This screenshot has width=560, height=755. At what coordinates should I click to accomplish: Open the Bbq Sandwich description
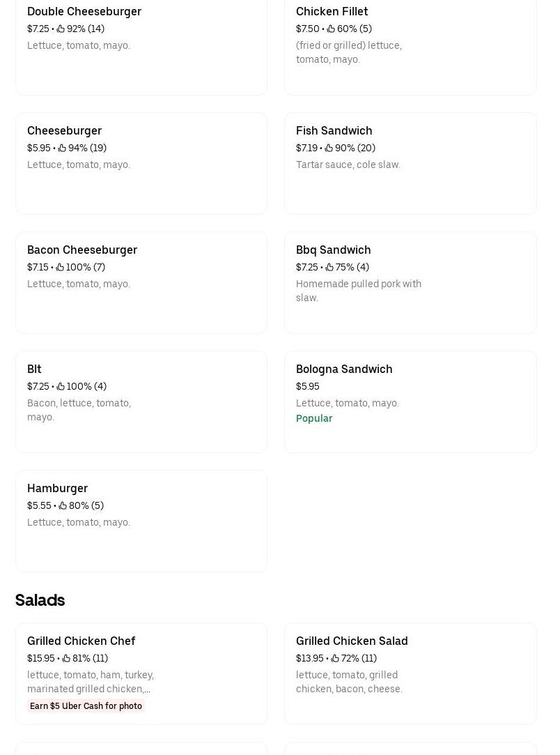[359, 291]
